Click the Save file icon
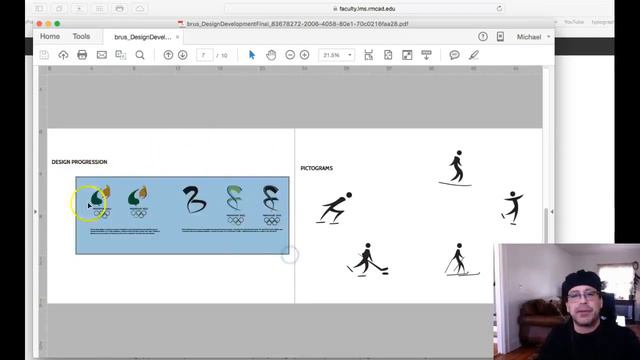 click(x=44, y=55)
